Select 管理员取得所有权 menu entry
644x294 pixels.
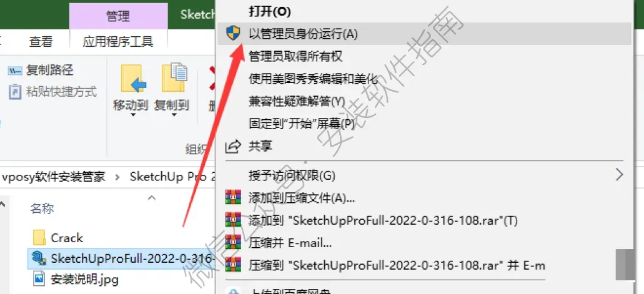(295, 56)
